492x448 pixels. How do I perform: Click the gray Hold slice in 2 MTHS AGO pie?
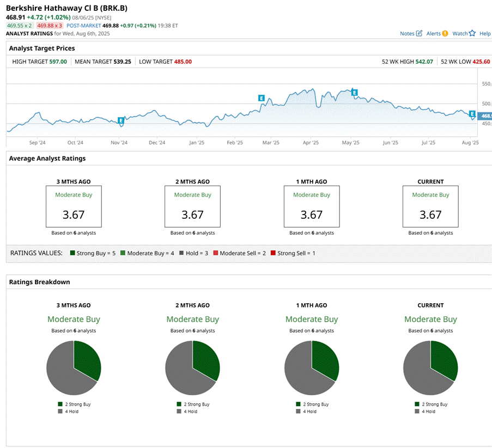180,373
